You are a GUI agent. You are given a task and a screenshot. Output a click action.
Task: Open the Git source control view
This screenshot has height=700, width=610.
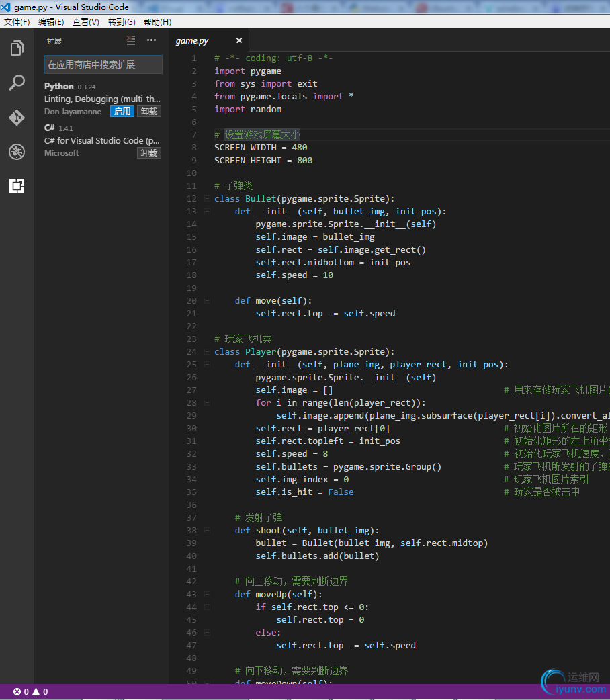click(x=17, y=118)
